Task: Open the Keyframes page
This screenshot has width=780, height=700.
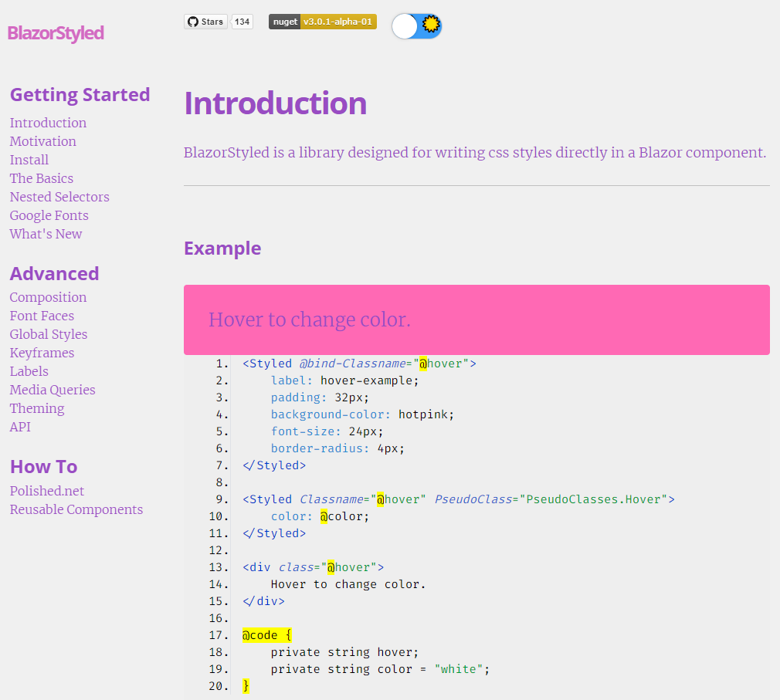Action: 42,353
